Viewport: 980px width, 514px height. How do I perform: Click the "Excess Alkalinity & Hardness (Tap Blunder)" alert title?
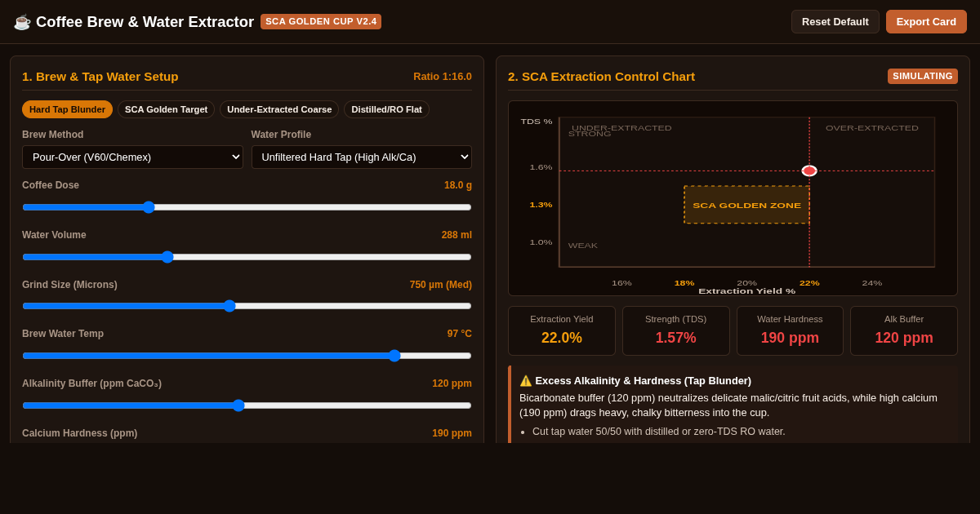[x=644, y=381]
